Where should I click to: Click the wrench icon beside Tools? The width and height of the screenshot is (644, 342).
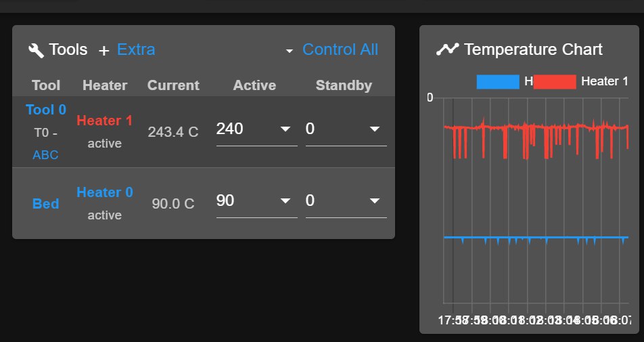(36, 50)
